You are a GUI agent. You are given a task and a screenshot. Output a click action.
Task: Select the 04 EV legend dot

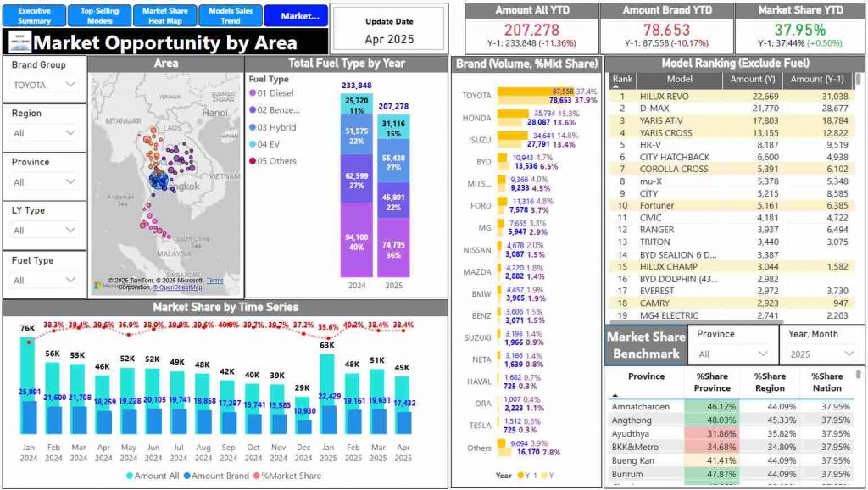pyautogui.click(x=253, y=144)
